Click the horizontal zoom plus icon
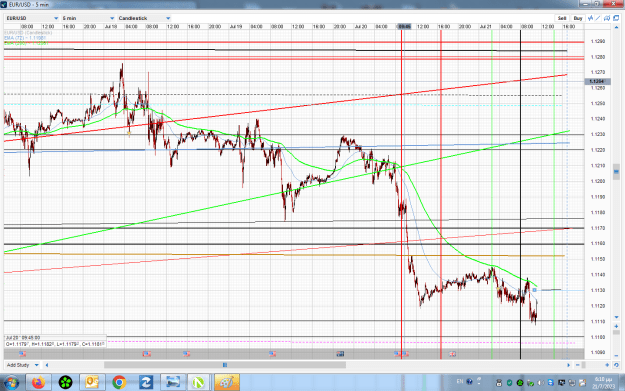This screenshot has width=625, height=391. (x=607, y=365)
